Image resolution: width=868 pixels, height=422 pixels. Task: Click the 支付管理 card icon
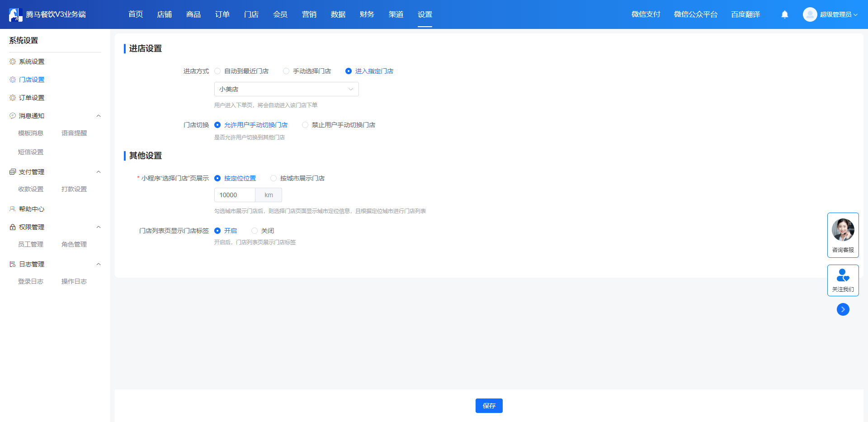(13, 172)
